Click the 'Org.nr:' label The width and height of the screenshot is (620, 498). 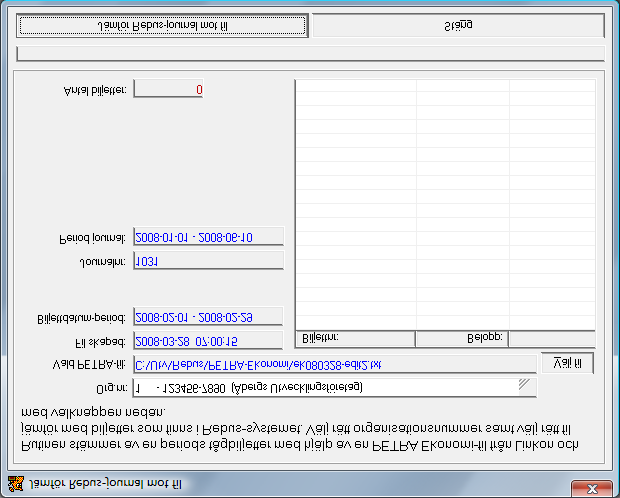coord(112,389)
